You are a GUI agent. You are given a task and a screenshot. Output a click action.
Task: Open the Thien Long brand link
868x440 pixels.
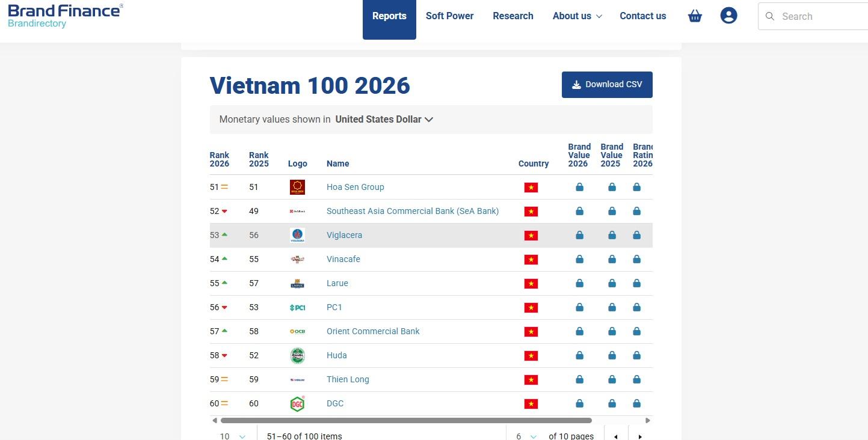[348, 379]
